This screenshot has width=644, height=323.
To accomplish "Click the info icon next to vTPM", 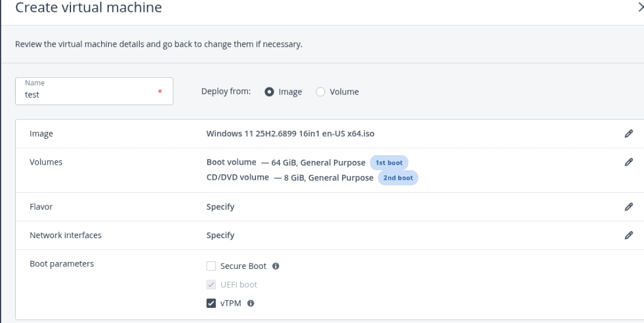I will tap(251, 304).
